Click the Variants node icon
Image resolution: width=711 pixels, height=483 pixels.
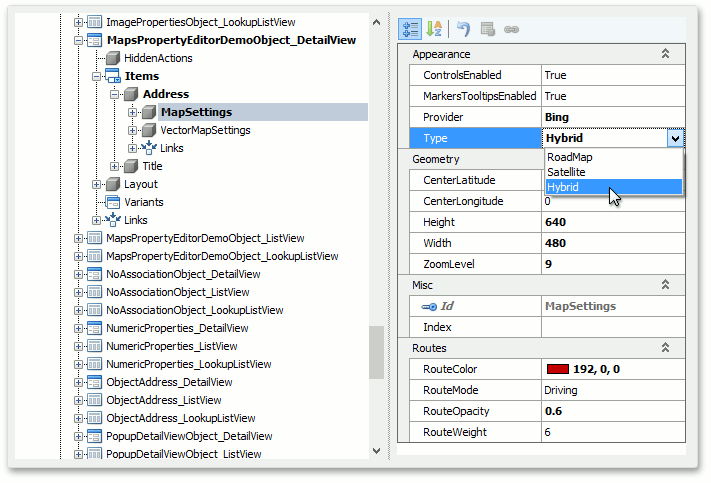113,202
